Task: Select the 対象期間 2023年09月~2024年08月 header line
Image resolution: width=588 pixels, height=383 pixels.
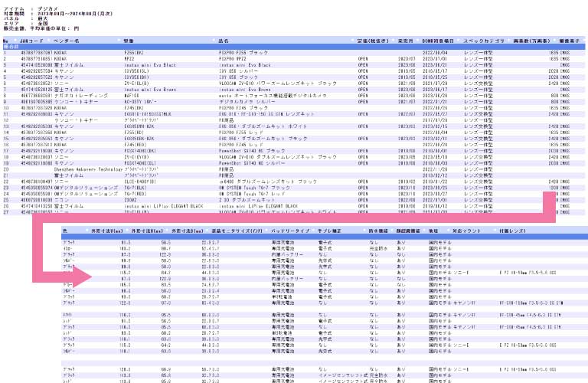Action: [58, 14]
